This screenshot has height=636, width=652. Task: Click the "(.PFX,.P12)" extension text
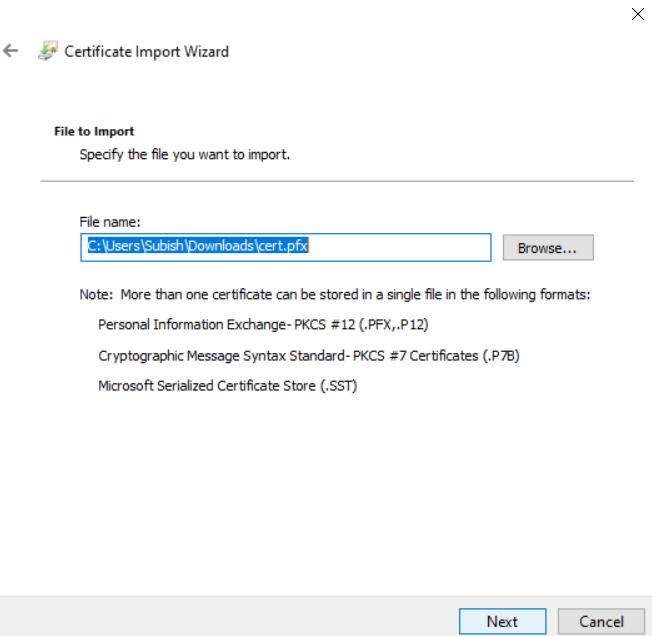pyautogui.click(x=396, y=324)
